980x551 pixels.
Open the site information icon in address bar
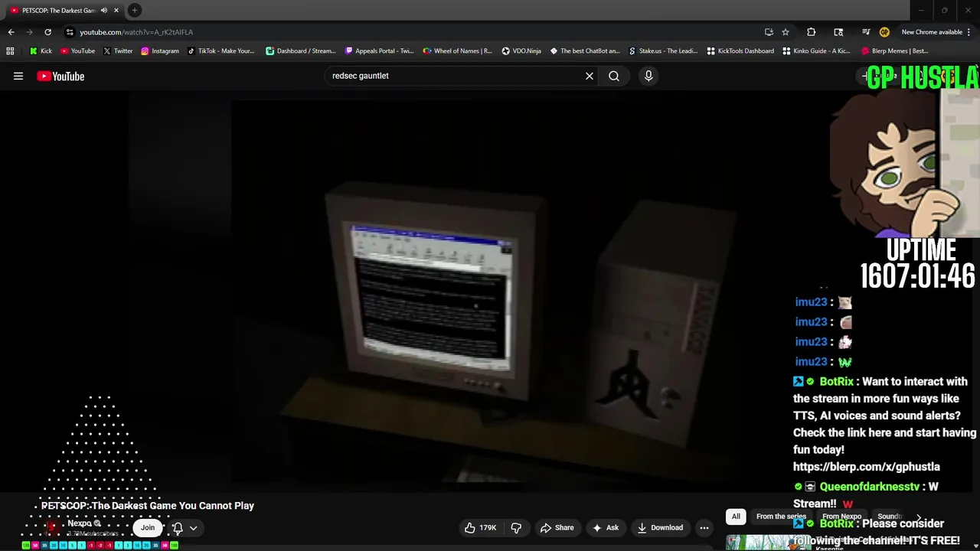coord(70,32)
